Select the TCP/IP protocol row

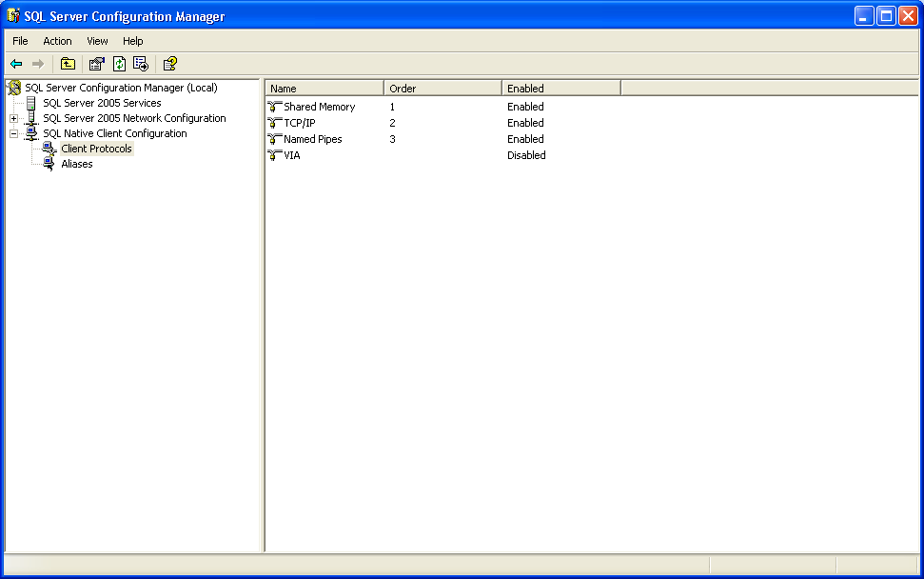pyautogui.click(x=300, y=123)
